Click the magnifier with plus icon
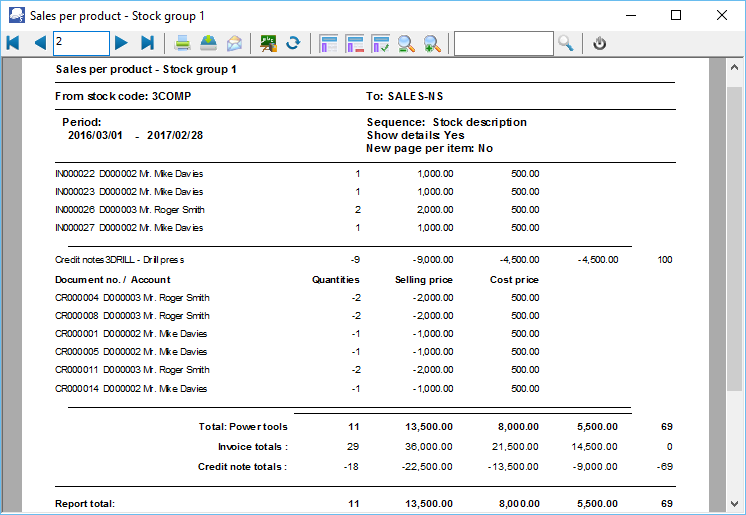 (x=432, y=43)
